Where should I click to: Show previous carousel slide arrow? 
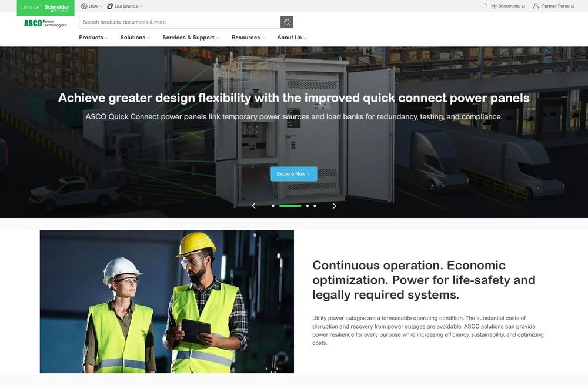(x=254, y=206)
